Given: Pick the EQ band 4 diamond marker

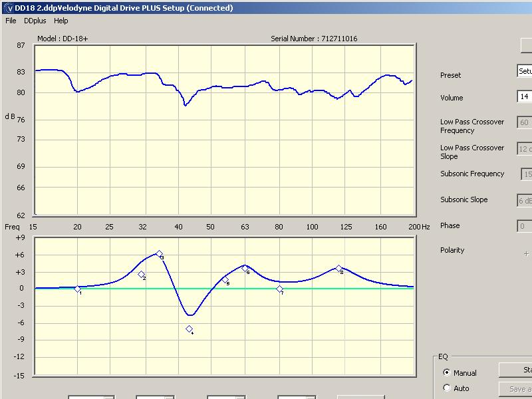Looking at the screenshot, I should [x=190, y=329].
